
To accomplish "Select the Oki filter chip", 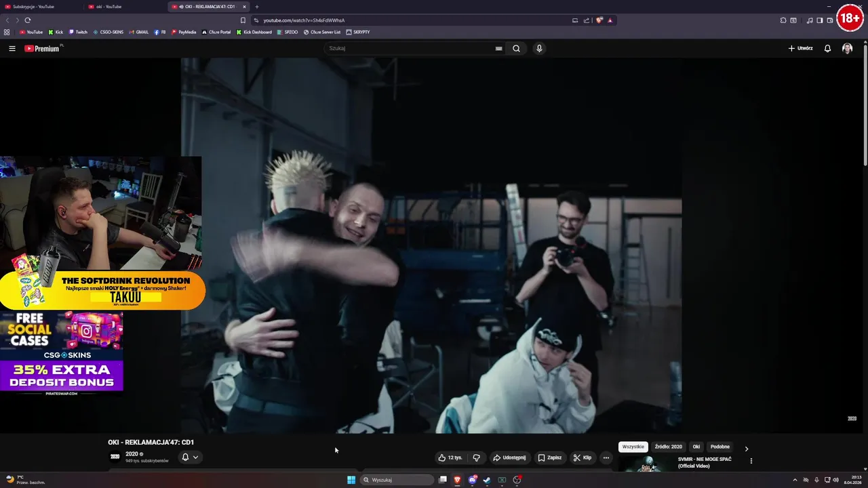I will (696, 447).
